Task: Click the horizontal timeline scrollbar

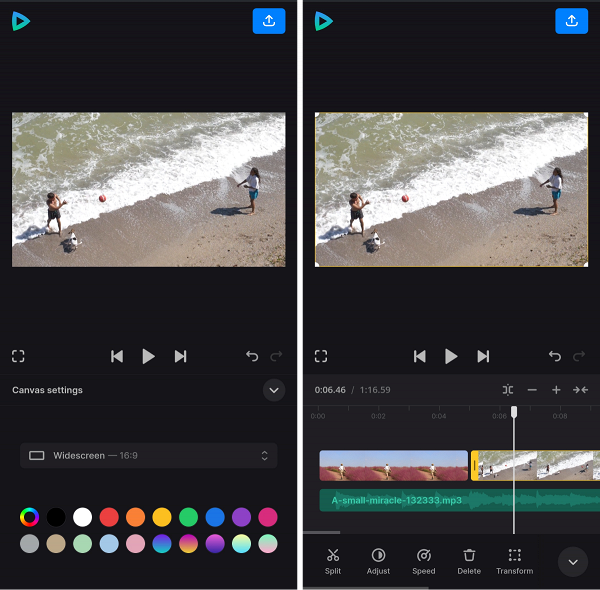Action: 322,532
